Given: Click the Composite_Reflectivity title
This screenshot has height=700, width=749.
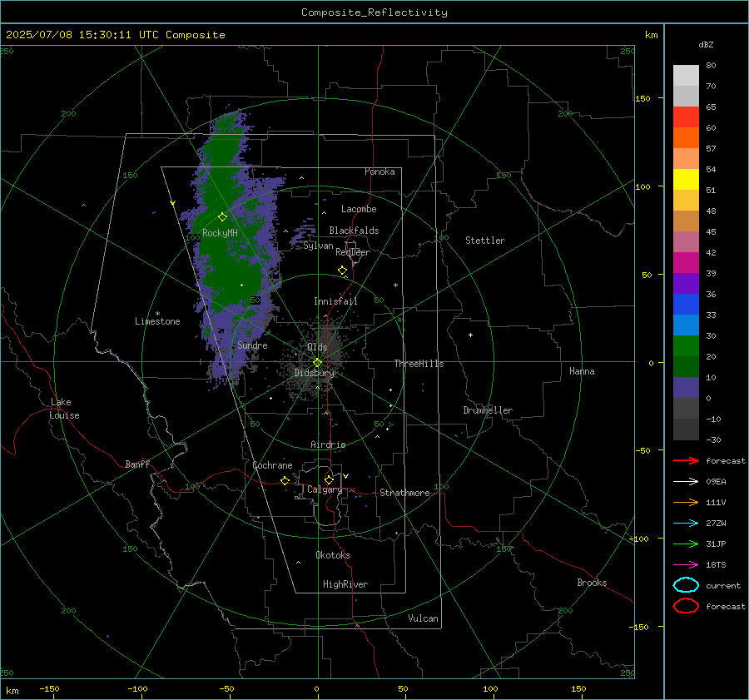Looking at the screenshot, I should pyautogui.click(x=374, y=12).
